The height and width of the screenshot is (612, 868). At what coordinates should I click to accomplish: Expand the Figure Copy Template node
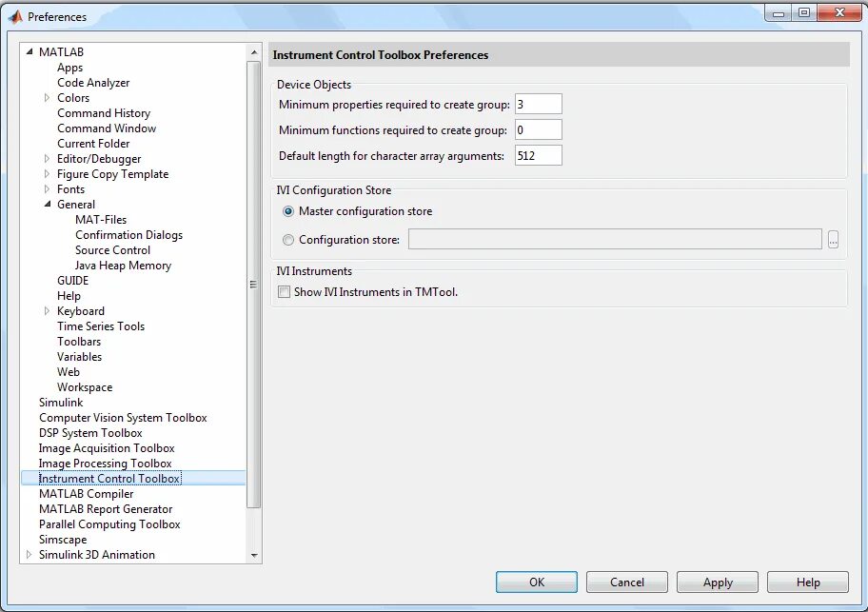coord(47,174)
